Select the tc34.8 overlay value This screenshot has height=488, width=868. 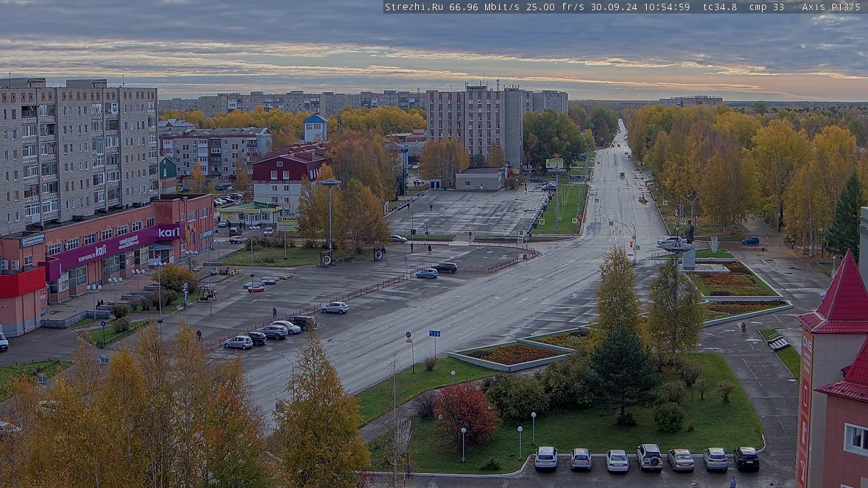pyautogui.click(x=720, y=7)
